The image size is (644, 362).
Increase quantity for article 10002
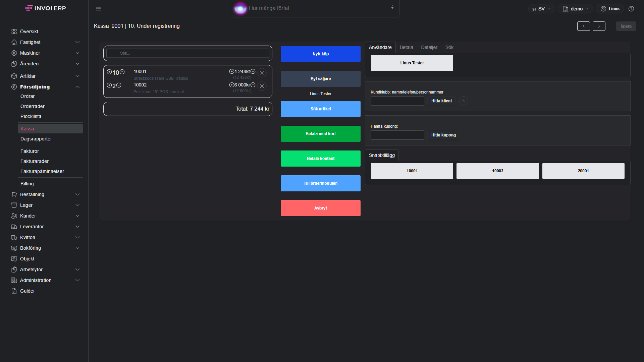[x=109, y=85]
